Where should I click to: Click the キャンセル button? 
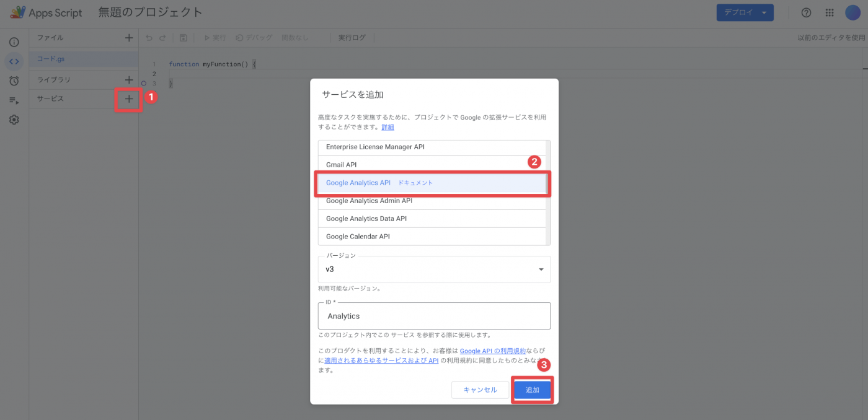[x=480, y=390]
